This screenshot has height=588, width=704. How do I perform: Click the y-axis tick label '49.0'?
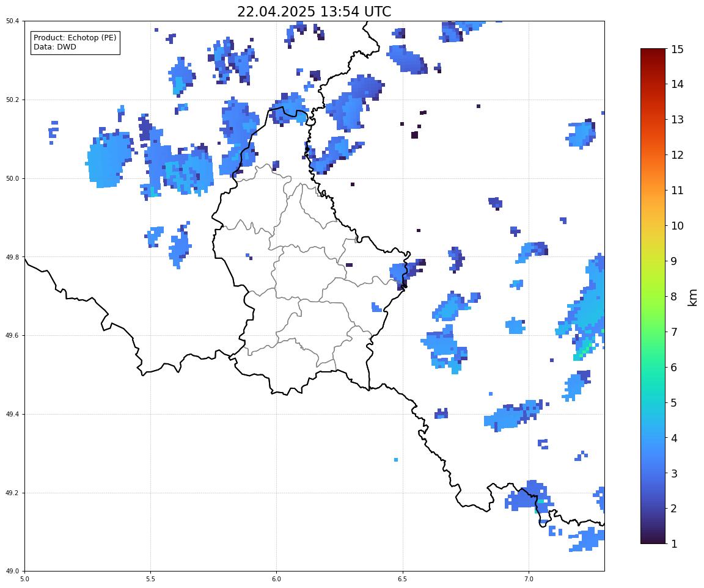pos(13,572)
